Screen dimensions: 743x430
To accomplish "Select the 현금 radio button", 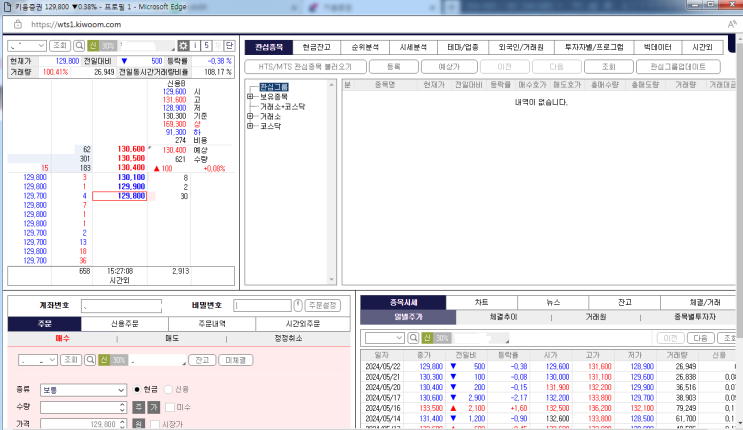I will 137,389.
